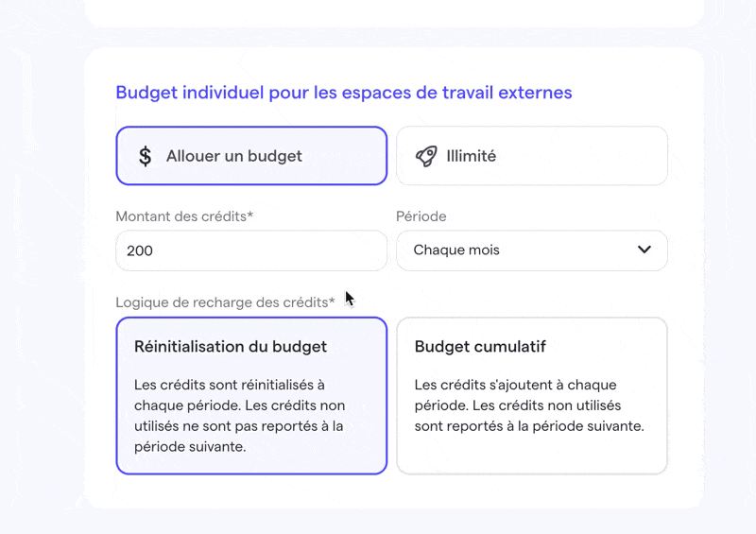756x534 pixels.
Task: Choose the 'Illimité' budget option
Action: (x=531, y=156)
